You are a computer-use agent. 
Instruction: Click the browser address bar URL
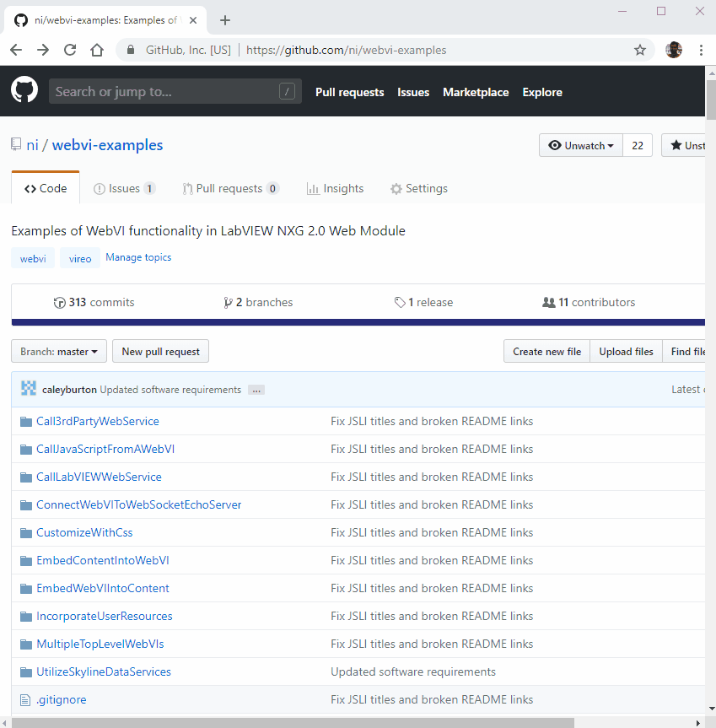pos(346,50)
